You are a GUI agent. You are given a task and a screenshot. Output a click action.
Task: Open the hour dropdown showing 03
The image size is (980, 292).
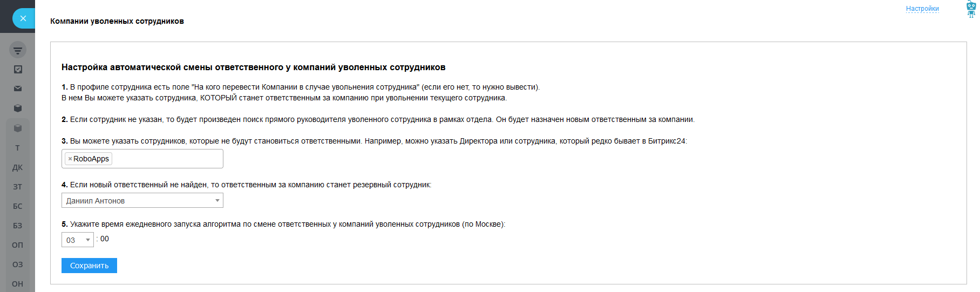click(x=78, y=240)
